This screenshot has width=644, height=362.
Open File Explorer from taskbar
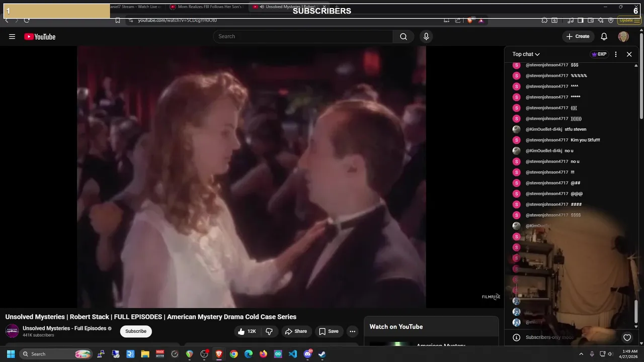pyautogui.click(x=145, y=354)
